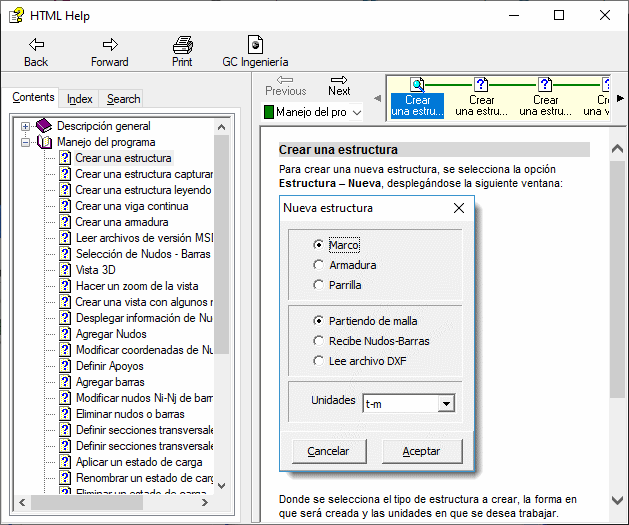Click the topic icon beside Aplicar un estado de carga
Image resolution: width=629 pixels, height=525 pixels.
[65, 462]
